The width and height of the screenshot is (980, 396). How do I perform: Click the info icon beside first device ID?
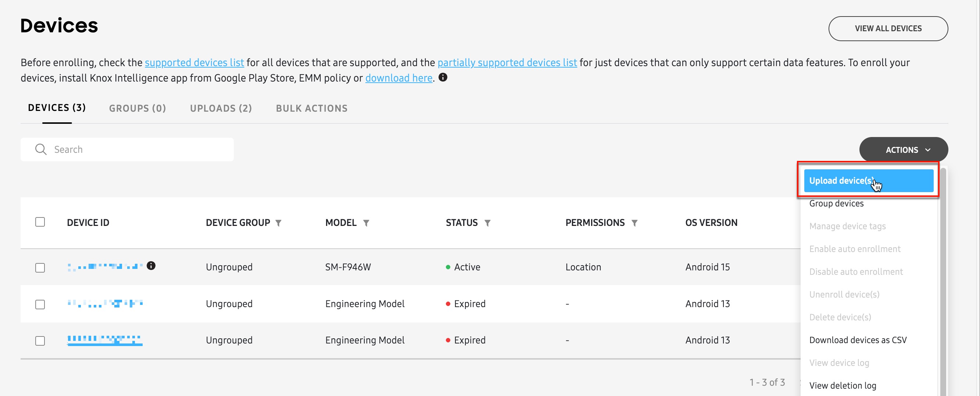[151, 266]
